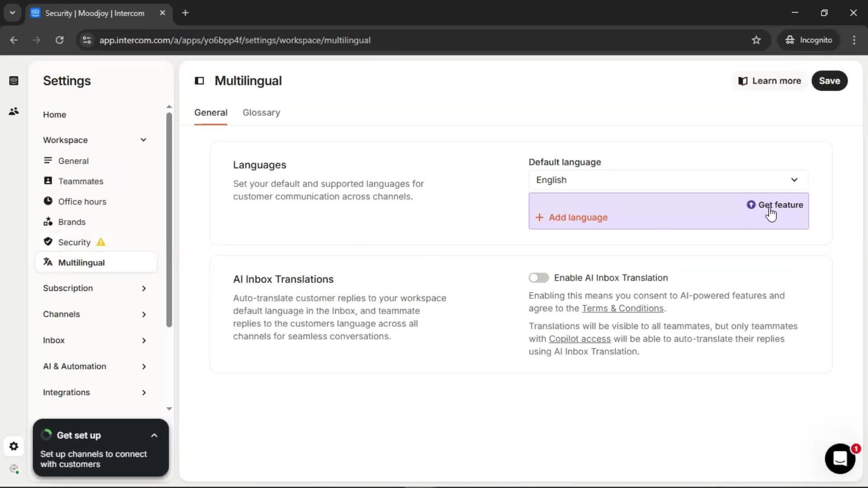Open the Default language English dropdown
The width and height of the screenshot is (868, 488).
coord(669,180)
